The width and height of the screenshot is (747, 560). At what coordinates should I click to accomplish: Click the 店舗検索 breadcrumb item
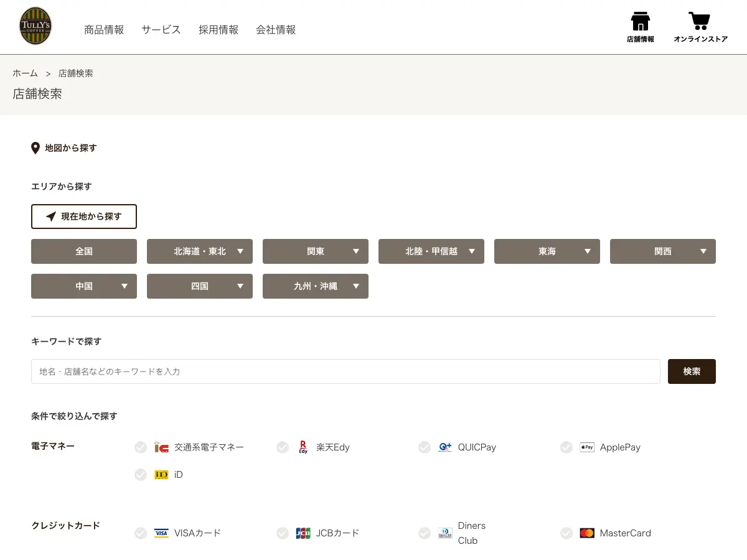(76, 73)
